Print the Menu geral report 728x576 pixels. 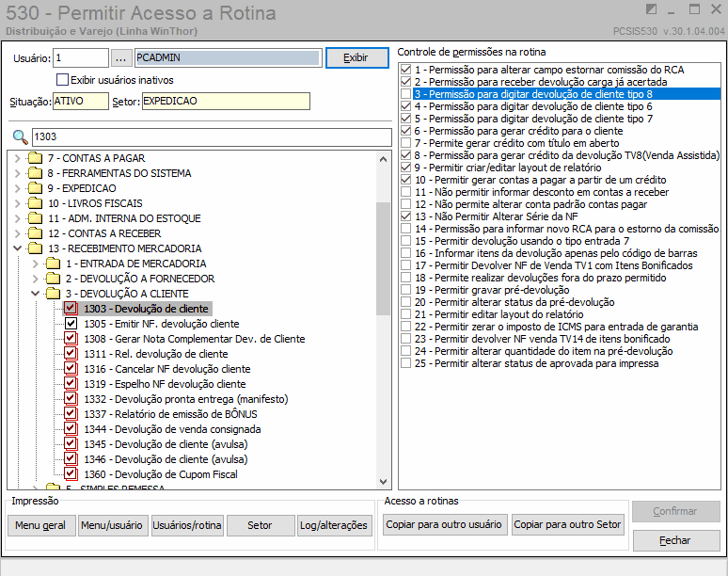point(41,525)
